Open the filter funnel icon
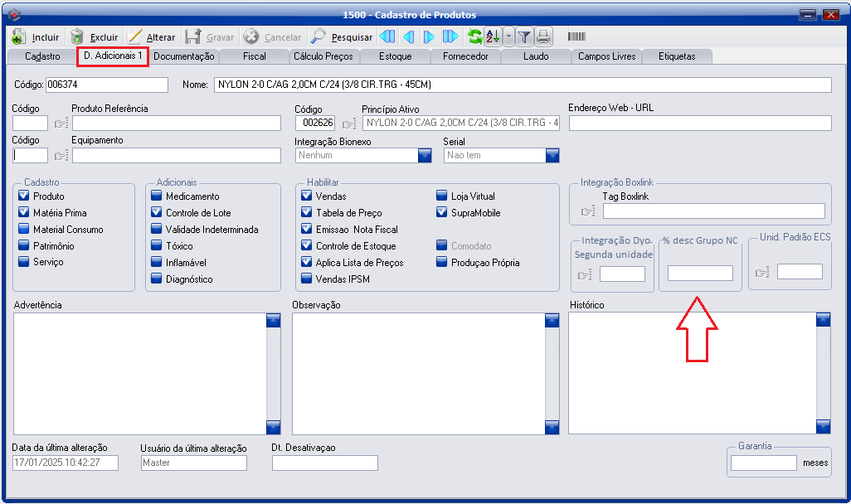The image size is (851, 504). coord(524,36)
